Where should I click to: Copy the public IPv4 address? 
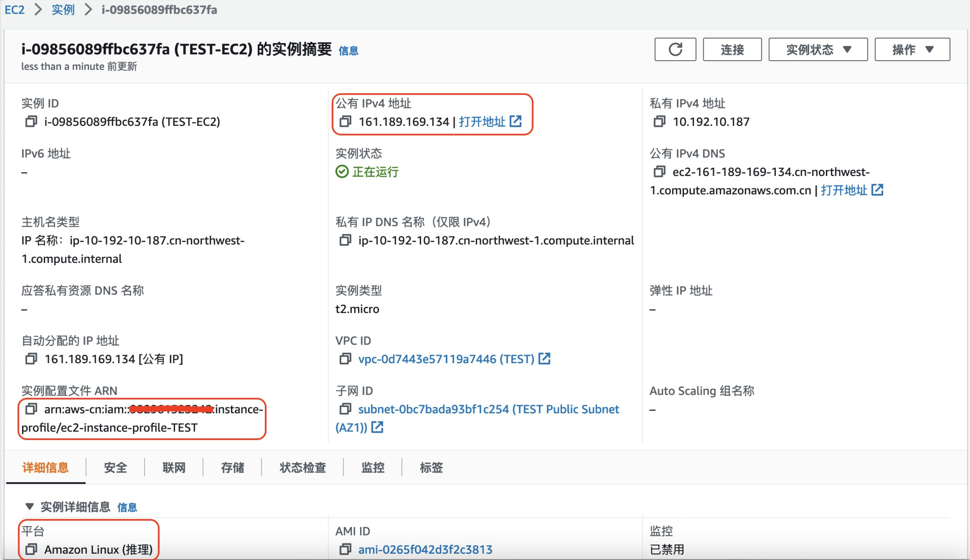coord(345,122)
